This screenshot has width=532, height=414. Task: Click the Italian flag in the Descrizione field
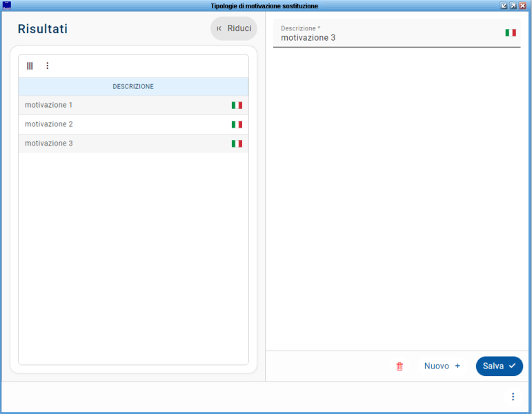click(x=511, y=32)
